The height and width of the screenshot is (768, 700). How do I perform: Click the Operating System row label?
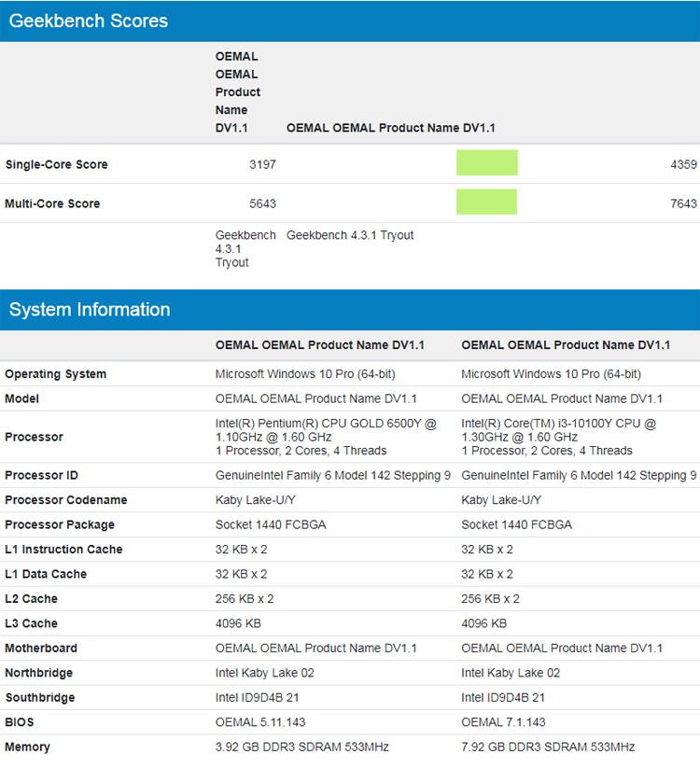pyautogui.click(x=56, y=374)
